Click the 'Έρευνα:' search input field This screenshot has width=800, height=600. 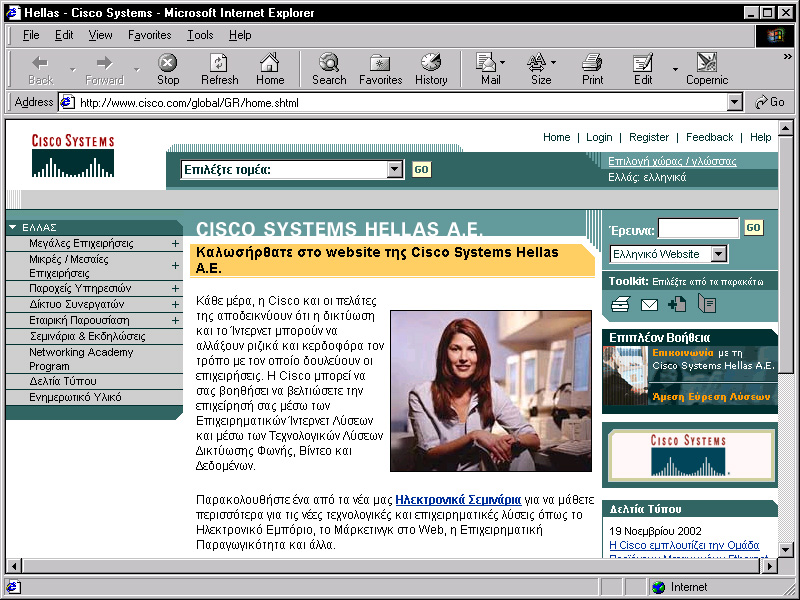[698, 228]
